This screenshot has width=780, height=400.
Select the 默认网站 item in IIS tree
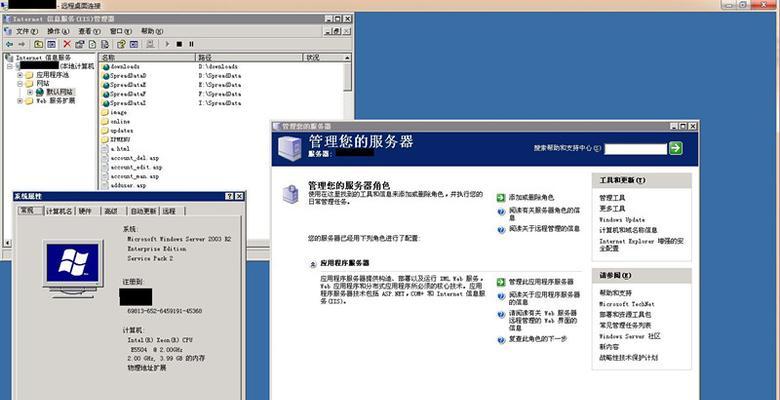tap(60, 92)
